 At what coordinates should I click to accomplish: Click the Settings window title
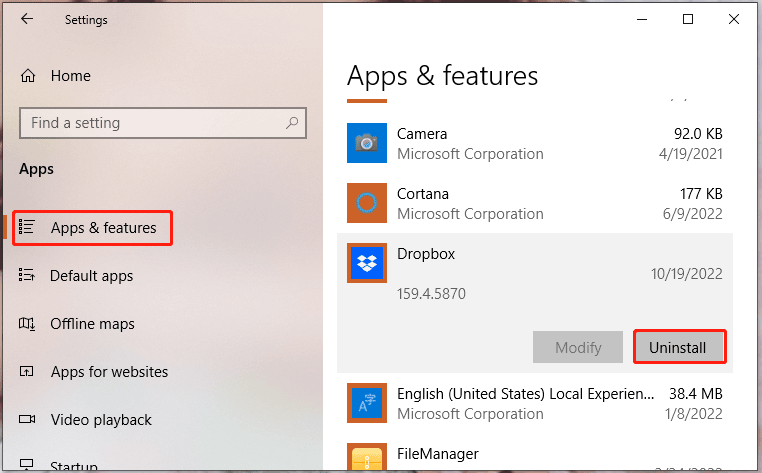point(86,20)
